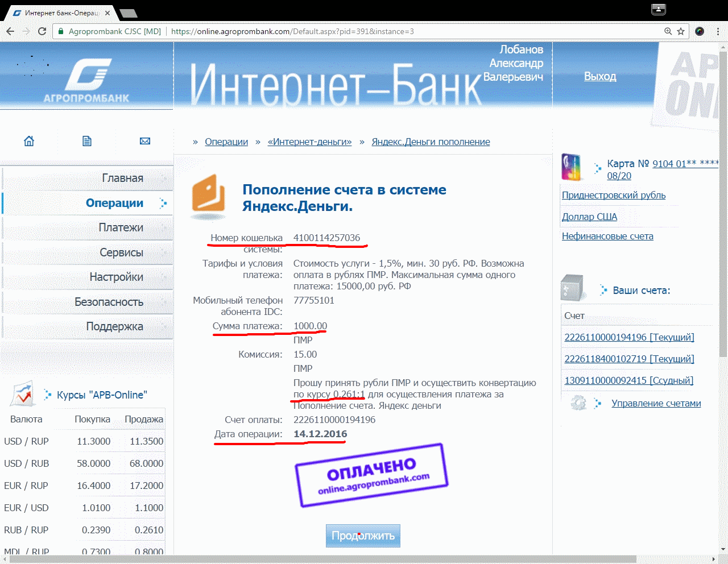Viewport: 728px width, 564px height.
Task: Open the Нефинансовые счета link
Action: pos(607,236)
